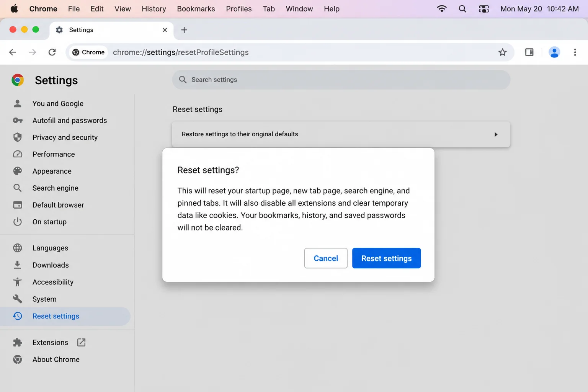Click the back navigation arrow

(x=13, y=52)
